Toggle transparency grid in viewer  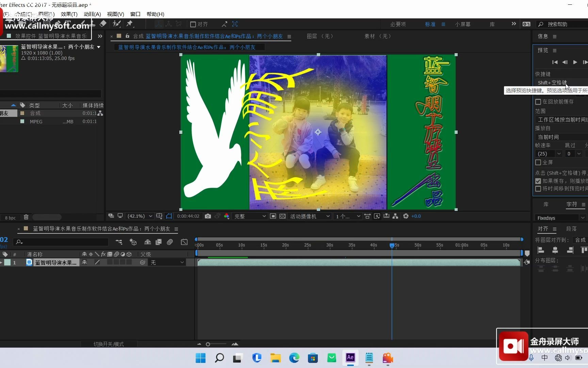pyautogui.click(x=282, y=216)
